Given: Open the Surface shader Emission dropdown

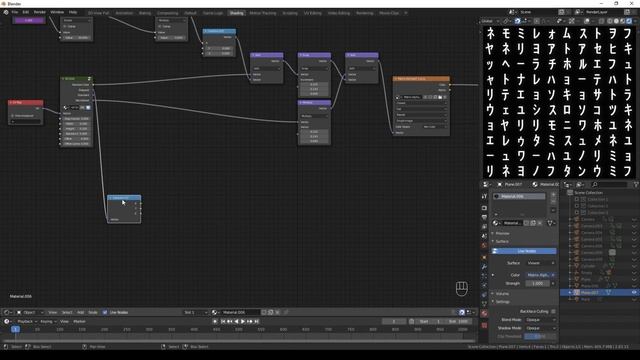Looking at the screenshot, I should (x=540, y=263).
